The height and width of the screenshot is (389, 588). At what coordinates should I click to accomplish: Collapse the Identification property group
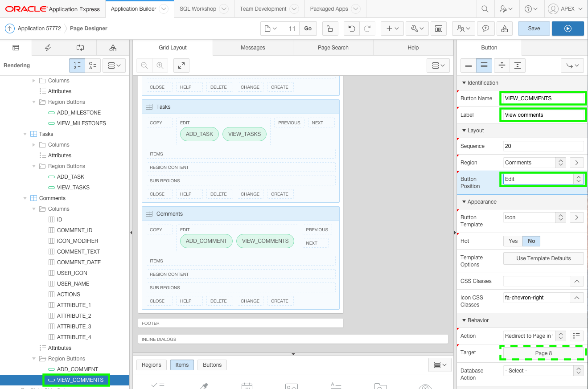click(464, 83)
